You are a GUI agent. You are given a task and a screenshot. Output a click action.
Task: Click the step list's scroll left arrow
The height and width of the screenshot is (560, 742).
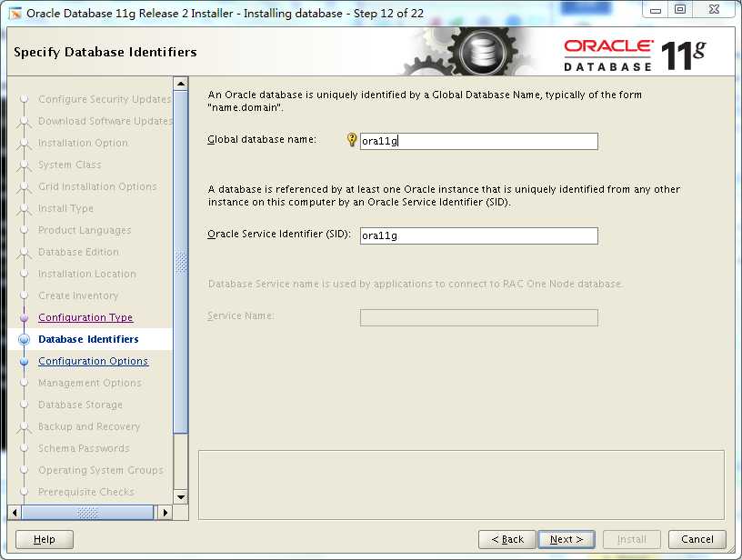(x=15, y=512)
